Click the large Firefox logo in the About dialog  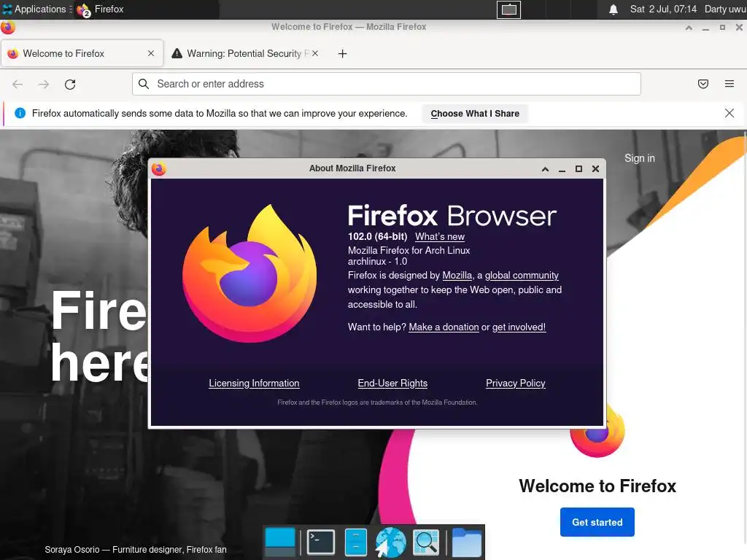click(249, 273)
